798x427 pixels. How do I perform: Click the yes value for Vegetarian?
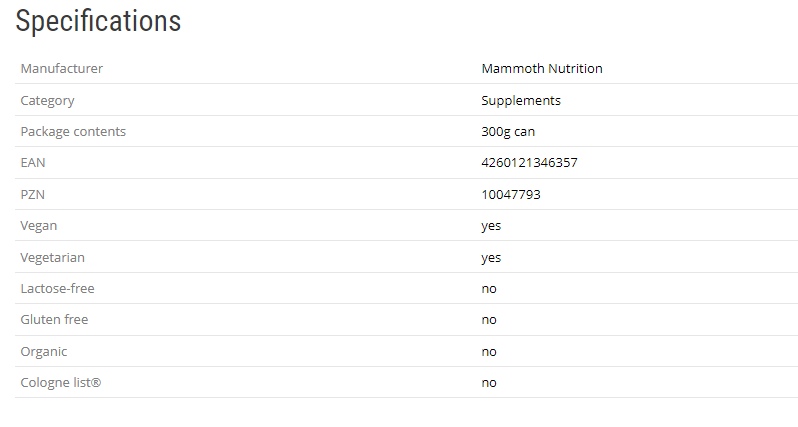pos(491,257)
